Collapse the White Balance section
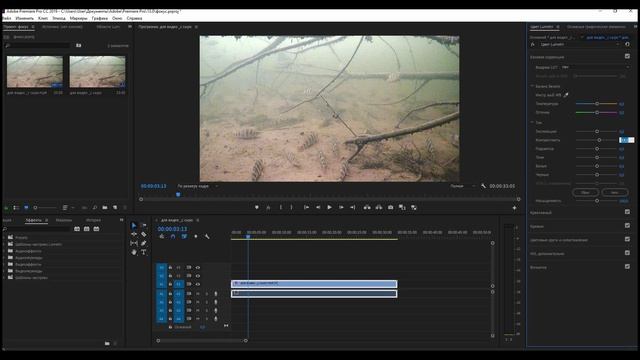This screenshot has width=640, height=360. pyautogui.click(x=532, y=86)
